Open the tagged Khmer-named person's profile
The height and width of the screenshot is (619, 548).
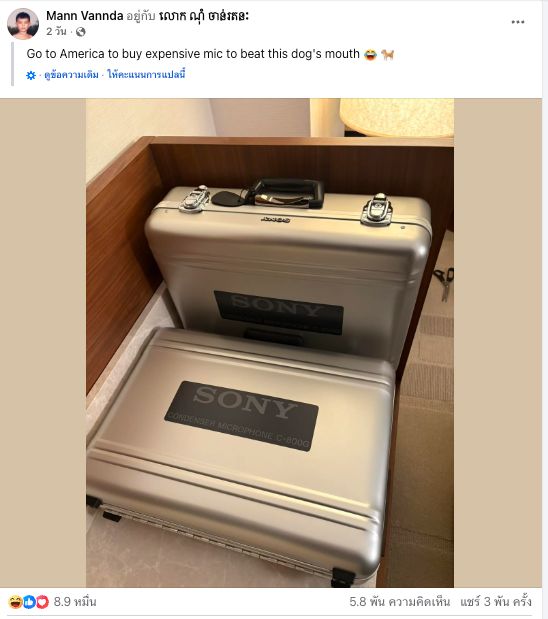click(204, 16)
